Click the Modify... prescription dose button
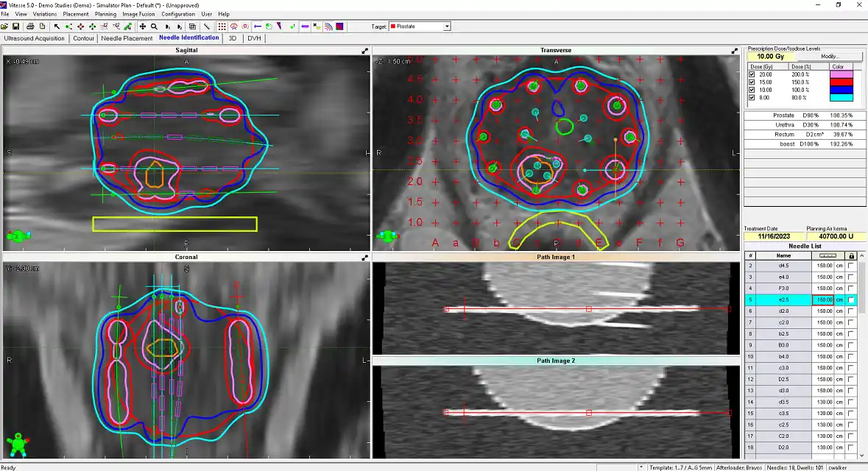Image resolution: width=868 pixels, height=471 pixels. coord(830,57)
